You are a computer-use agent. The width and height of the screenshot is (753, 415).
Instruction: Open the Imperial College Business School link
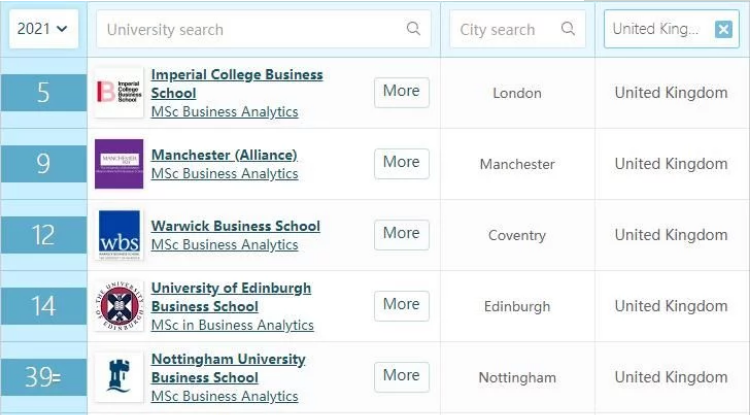[x=237, y=84]
